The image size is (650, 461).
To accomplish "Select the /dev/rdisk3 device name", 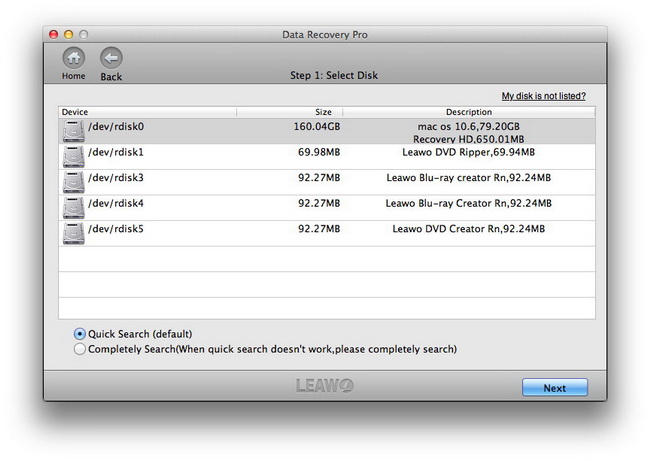I will coord(116,177).
